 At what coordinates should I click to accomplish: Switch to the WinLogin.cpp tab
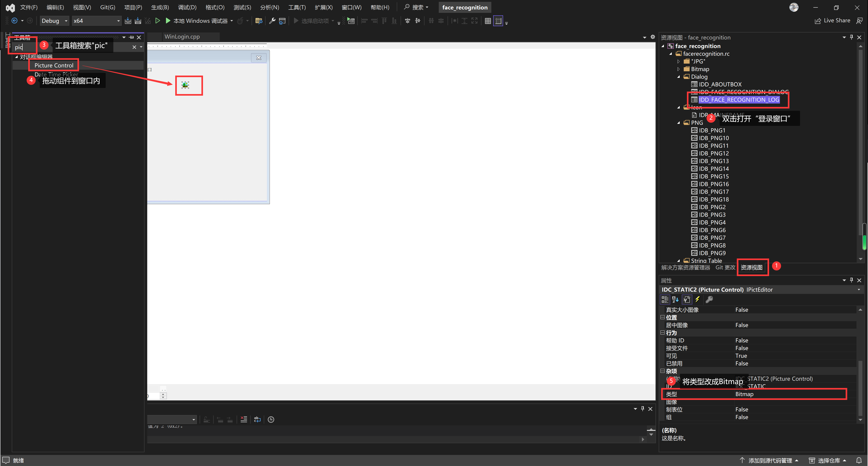(182, 37)
